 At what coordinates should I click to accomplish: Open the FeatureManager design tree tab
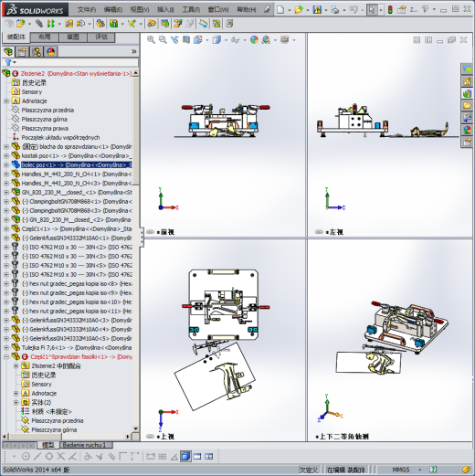pos(8,52)
